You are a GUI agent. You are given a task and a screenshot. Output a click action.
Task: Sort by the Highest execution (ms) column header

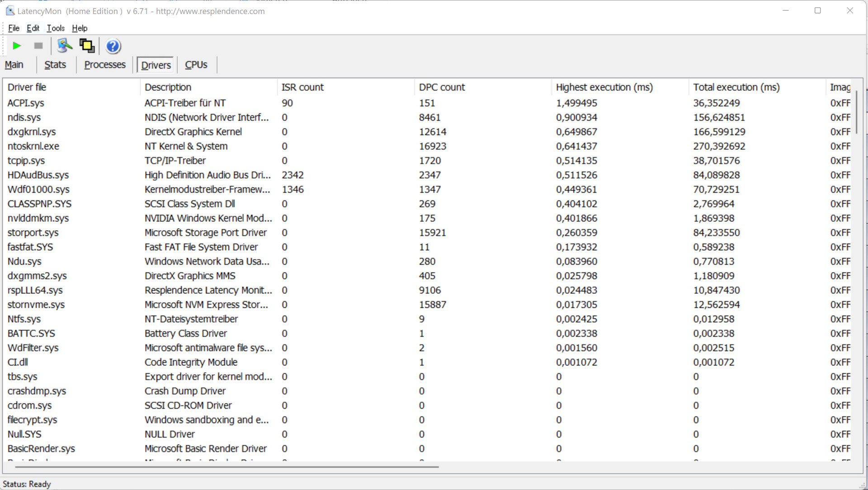604,87
